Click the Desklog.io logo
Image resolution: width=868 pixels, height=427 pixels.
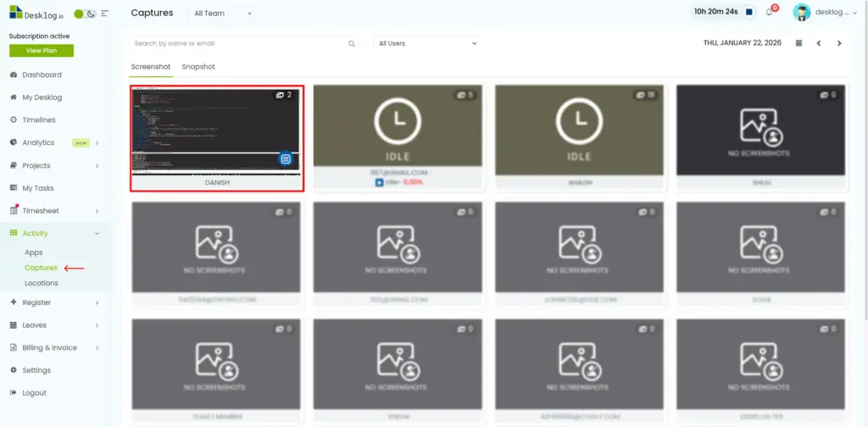(36, 14)
